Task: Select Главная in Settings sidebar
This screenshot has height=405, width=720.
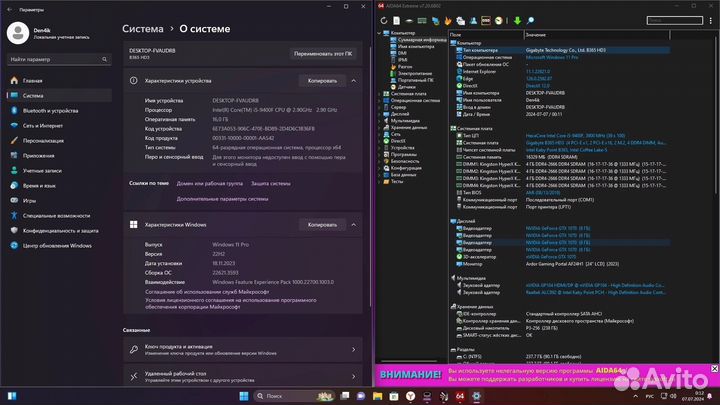Action: coord(59,80)
